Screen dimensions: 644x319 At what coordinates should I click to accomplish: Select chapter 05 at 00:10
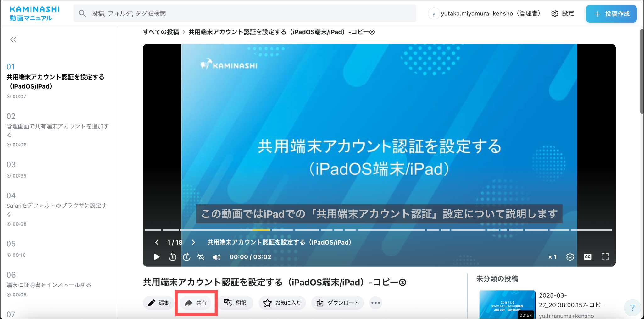(x=58, y=249)
